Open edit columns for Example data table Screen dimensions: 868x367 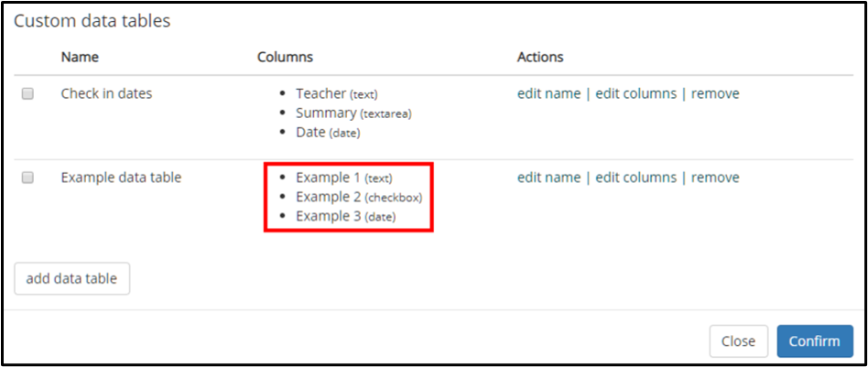(x=635, y=178)
